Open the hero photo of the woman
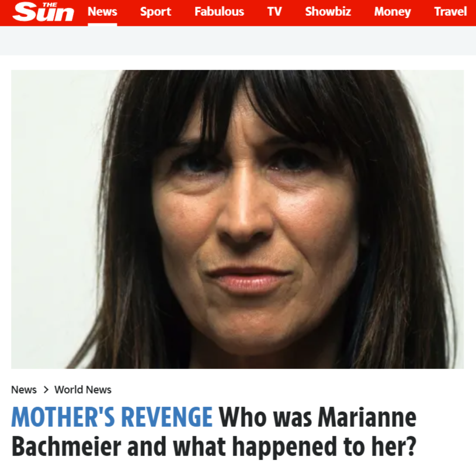476x470 pixels. [237, 220]
